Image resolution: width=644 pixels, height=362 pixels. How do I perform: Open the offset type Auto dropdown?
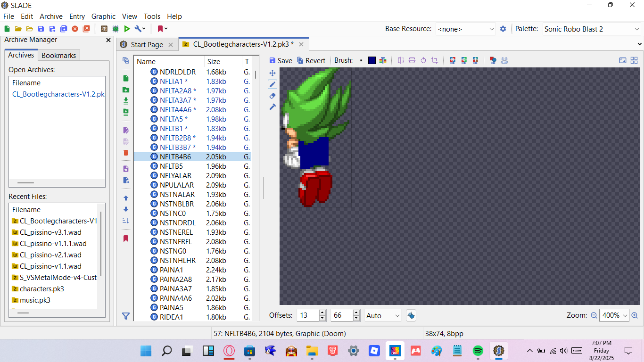pos(383,315)
